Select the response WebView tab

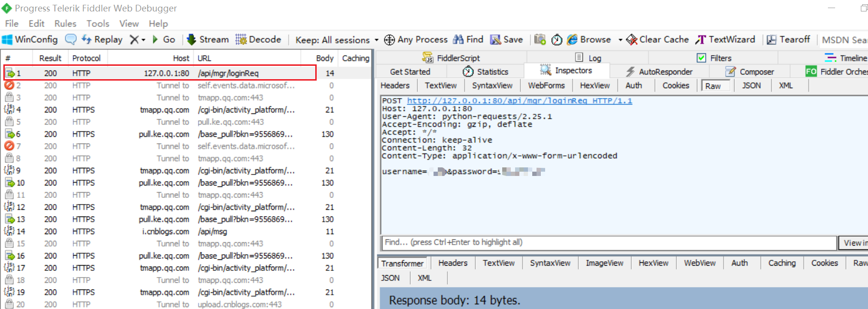pos(700,263)
